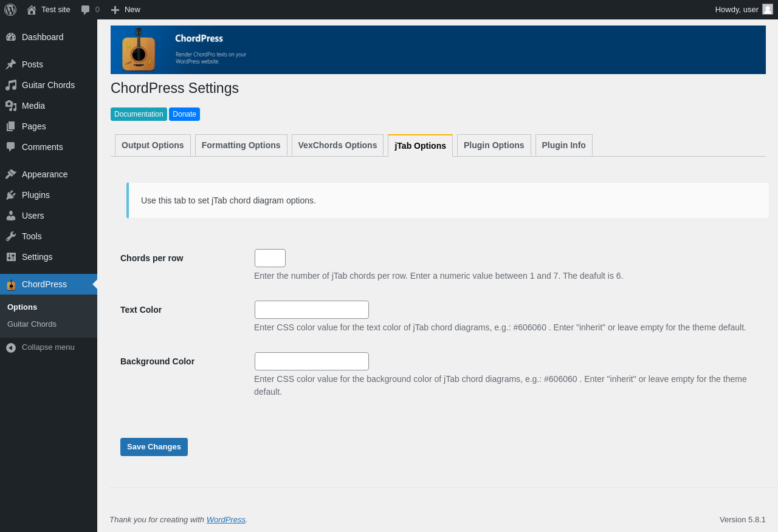778x532 pixels.
Task: Click the jTab chord diagram options notice text
Action: point(229,200)
